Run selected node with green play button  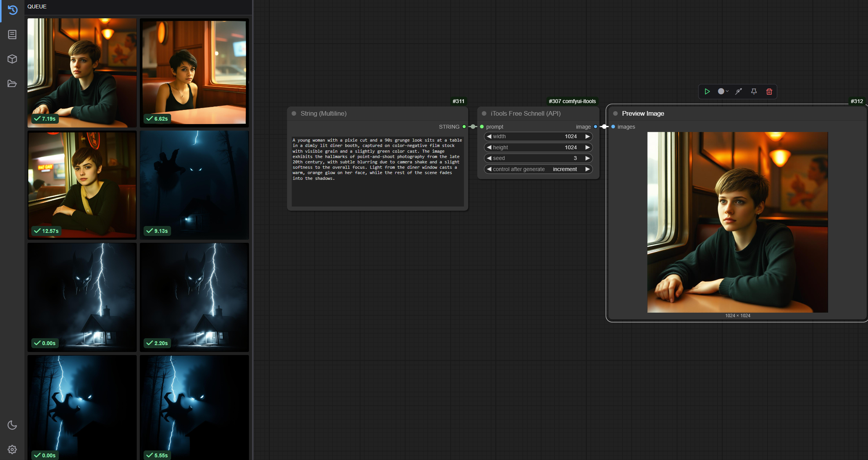pyautogui.click(x=707, y=92)
